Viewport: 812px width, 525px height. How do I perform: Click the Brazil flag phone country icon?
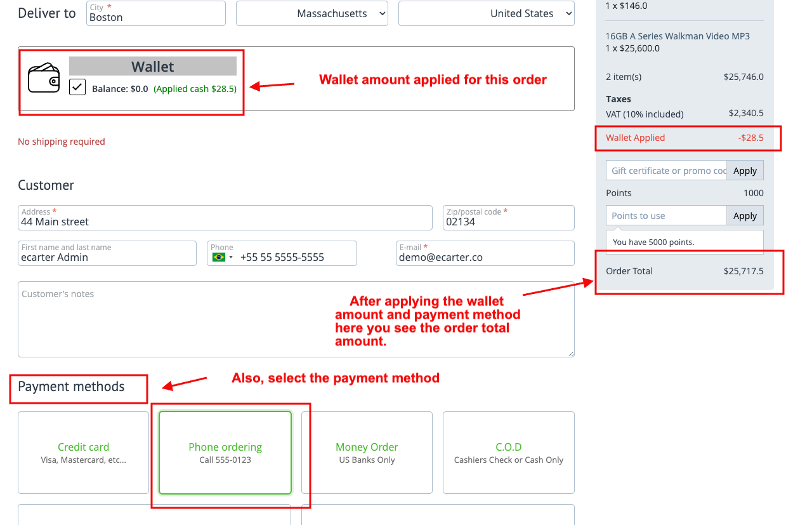point(219,257)
